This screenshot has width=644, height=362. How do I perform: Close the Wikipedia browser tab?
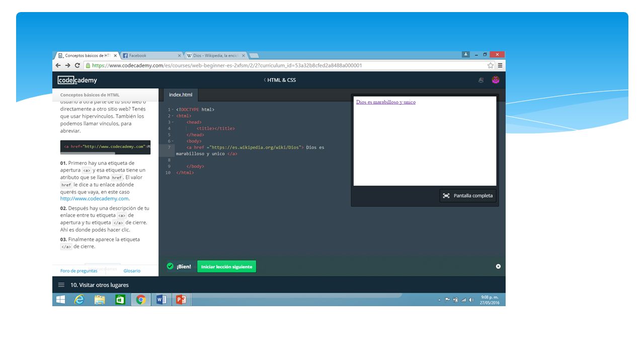click(244, 55)
